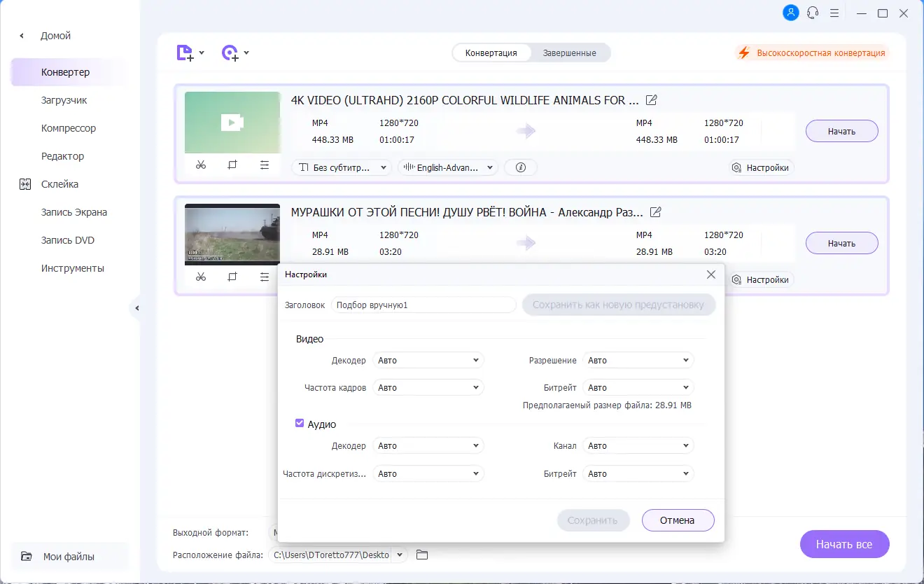This screenshot has width=924, height=584.
Task: Click Начать for the wildlife video
Action: click(841, 131)
